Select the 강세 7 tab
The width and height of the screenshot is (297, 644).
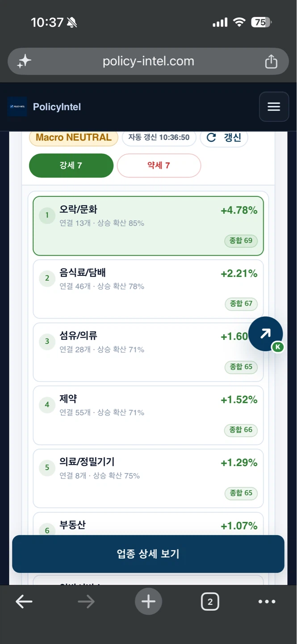[x=71, y=165]
